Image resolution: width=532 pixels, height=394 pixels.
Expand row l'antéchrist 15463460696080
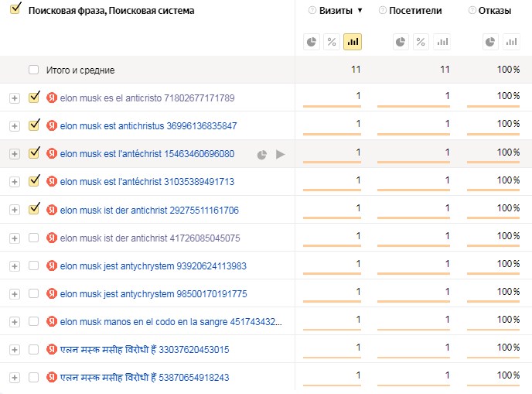click(x=14, y=154)
